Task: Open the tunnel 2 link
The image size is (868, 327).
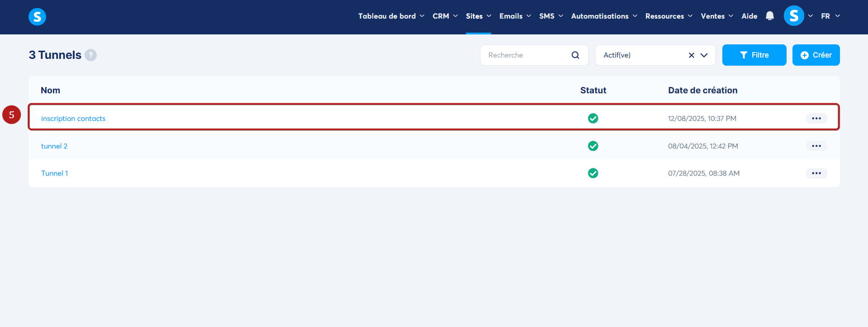Action: click(54, 146)
